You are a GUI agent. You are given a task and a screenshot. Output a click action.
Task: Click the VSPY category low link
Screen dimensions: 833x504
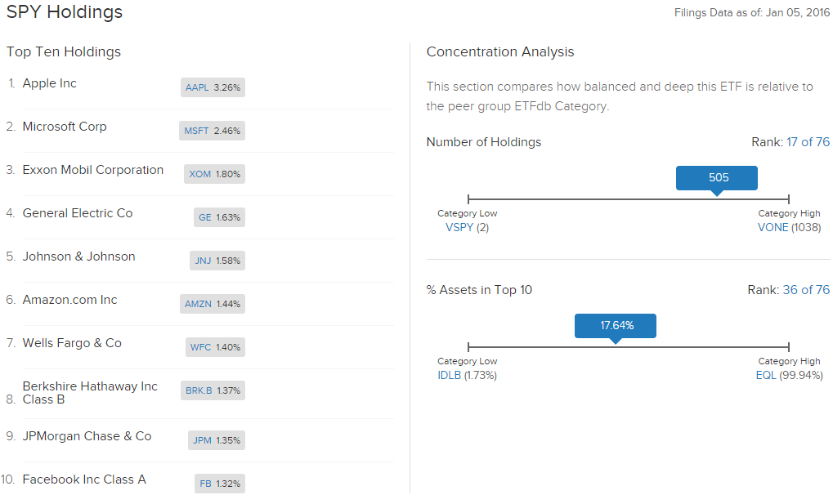point(459,227)
